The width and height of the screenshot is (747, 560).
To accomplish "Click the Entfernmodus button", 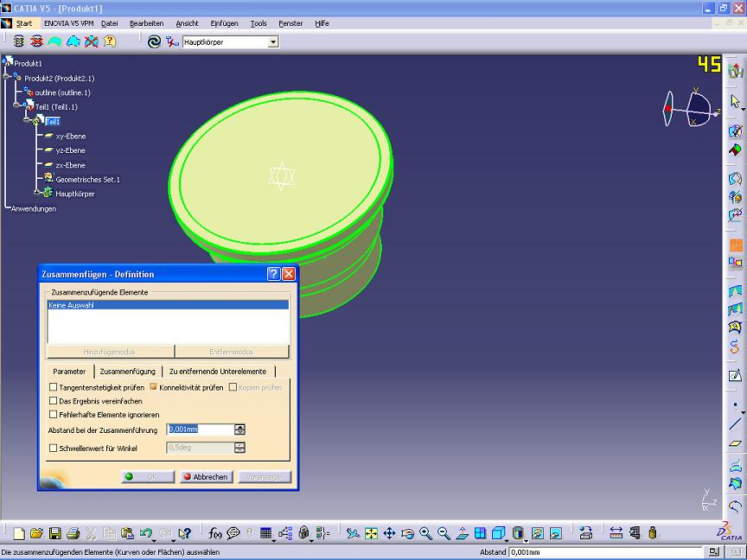I will (232, 352).
